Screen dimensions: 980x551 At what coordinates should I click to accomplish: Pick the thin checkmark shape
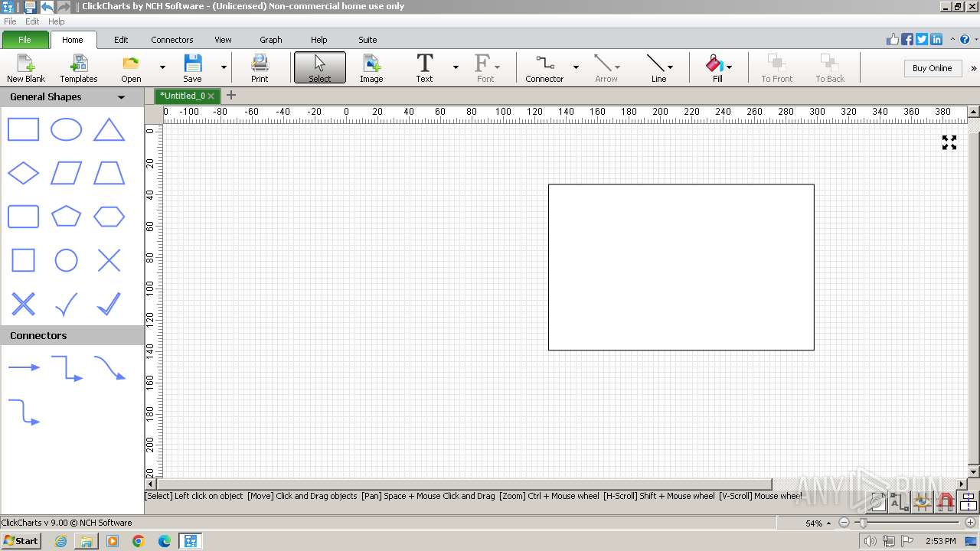(66, 305)
